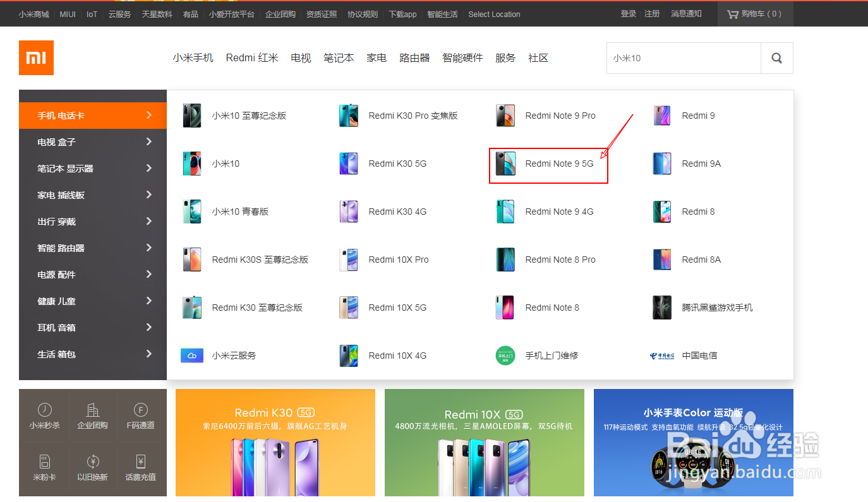Expand the 笔记本 显示器 category arrow
Viewport: 868px width, 502px height.
(149, 168)
